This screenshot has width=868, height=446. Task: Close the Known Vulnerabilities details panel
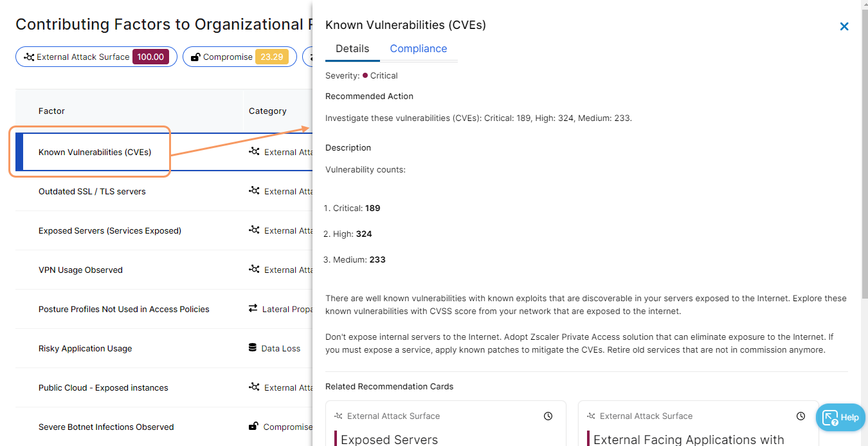pos(844,26)
